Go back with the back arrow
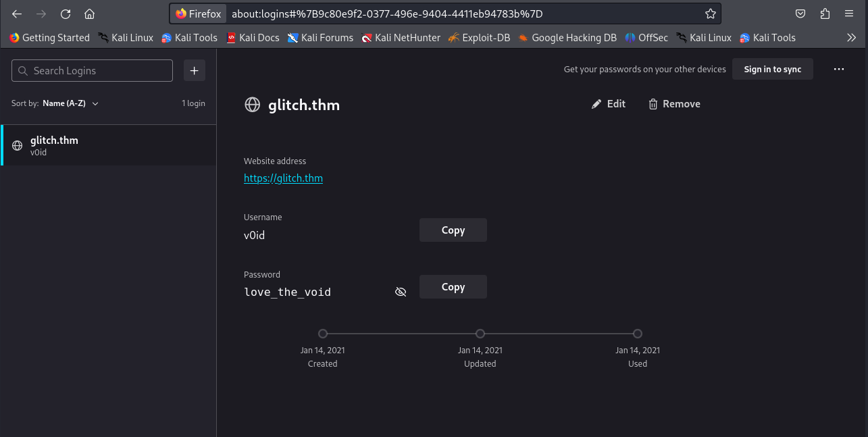The height and width of the screenshot is (437, 868). point(18,14)
